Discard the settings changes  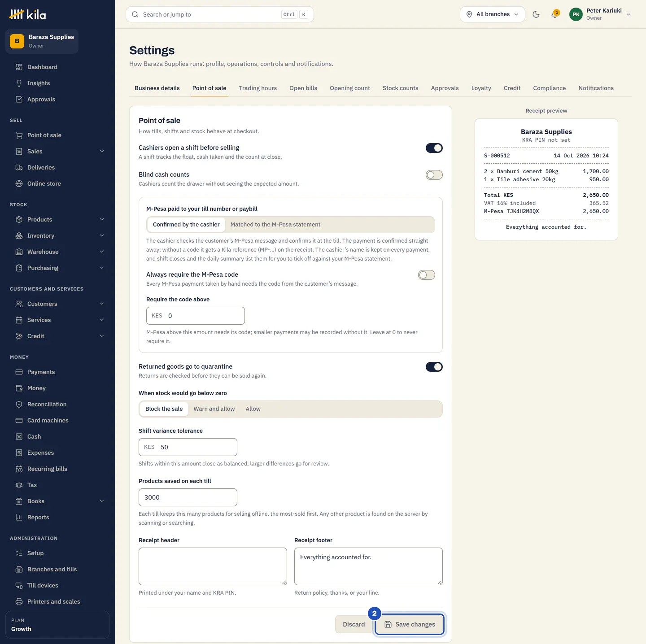pos(354,624)
